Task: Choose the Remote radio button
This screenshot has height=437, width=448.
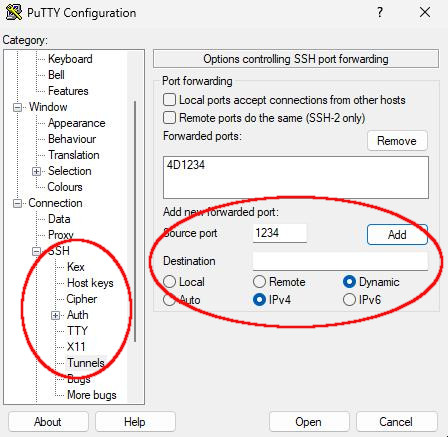Action: pos(259,282)
